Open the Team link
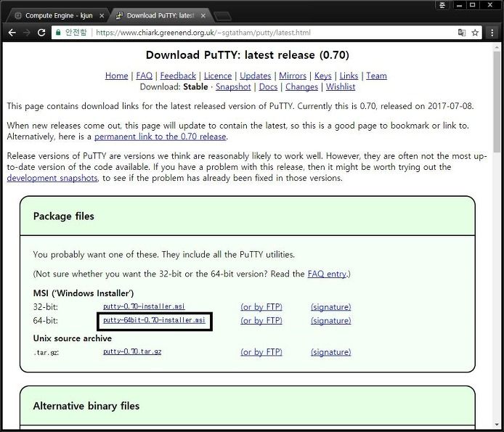This screenshot has width=504, height=432. click(x=376, y=76)
